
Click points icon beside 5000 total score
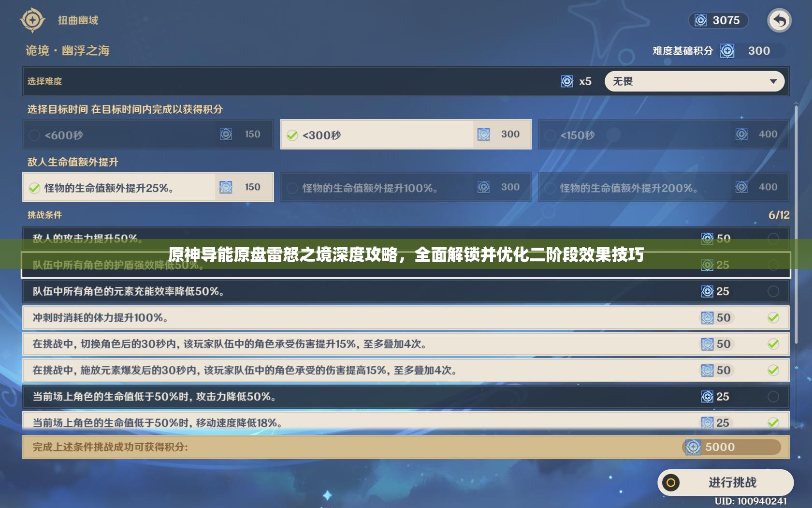pyautogui.click(x=693, y=447)
